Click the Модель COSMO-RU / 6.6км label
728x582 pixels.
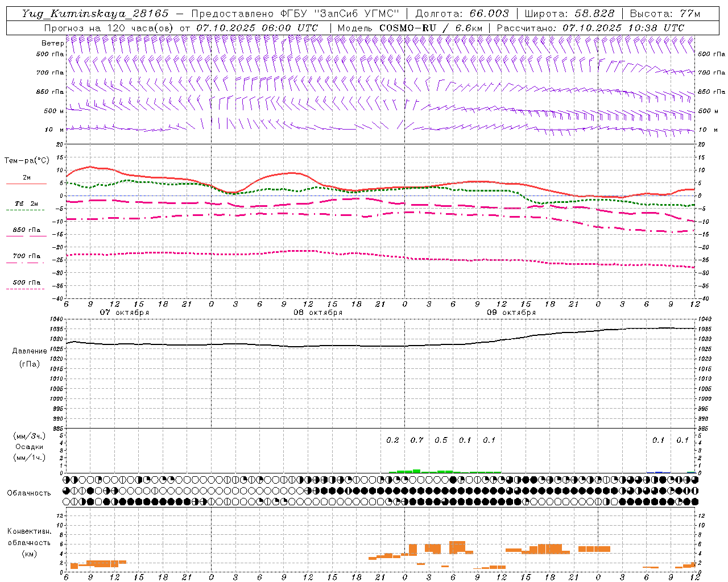click(409, 28)
